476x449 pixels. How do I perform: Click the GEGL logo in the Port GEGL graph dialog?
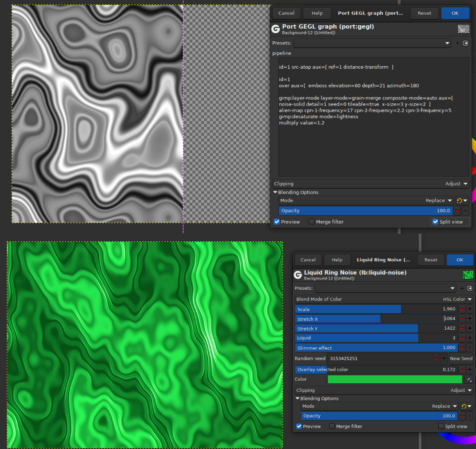pos(276,29)
